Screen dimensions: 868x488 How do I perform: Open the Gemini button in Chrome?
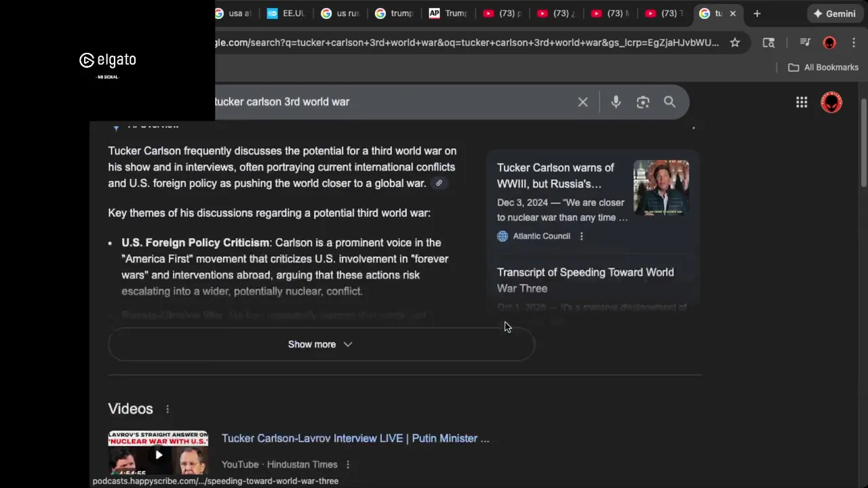pos(834,14)
